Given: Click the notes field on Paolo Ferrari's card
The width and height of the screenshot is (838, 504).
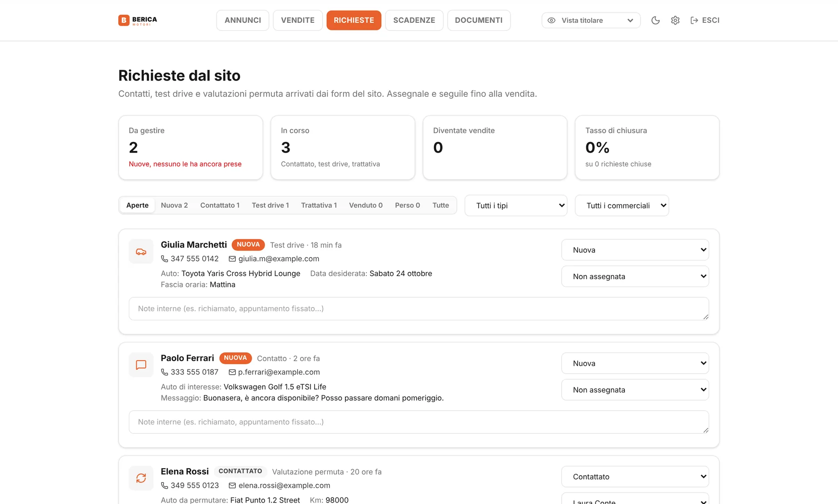Looking at the screenshot, I should (x=419, y=422).
